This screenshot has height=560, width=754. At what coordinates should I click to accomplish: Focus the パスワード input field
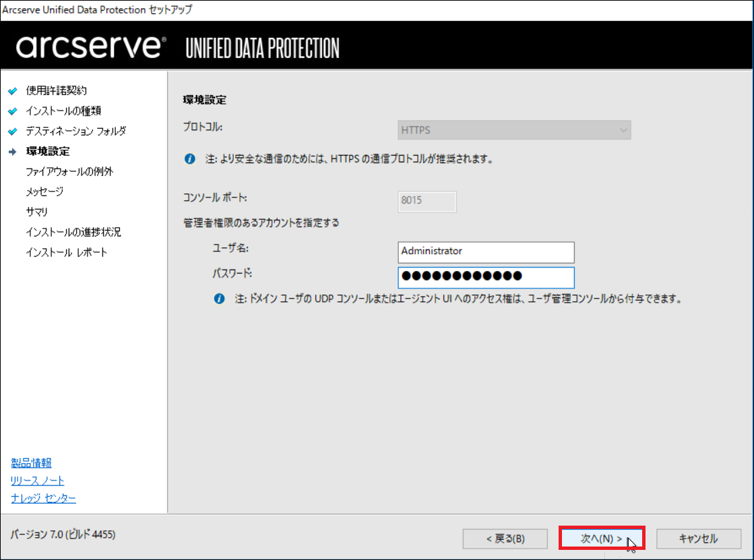pyautogui.click(x=486, y=278)
